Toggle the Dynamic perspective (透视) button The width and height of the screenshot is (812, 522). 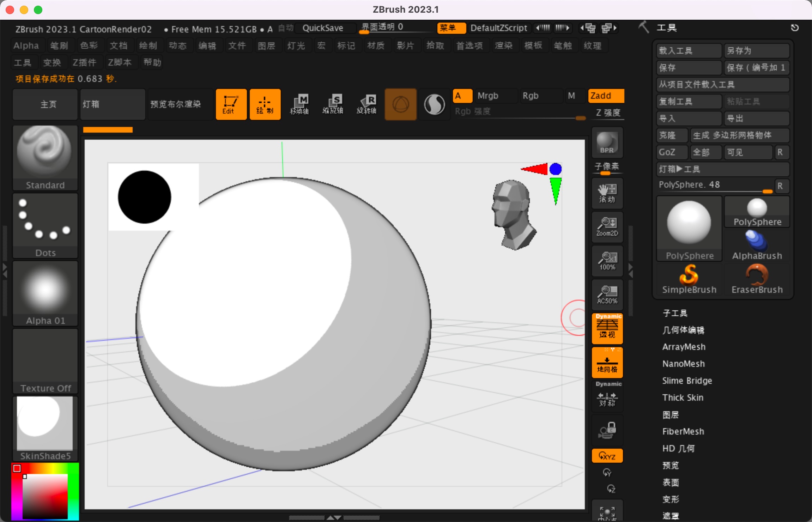pyautogui.click(x=607, y=328)
